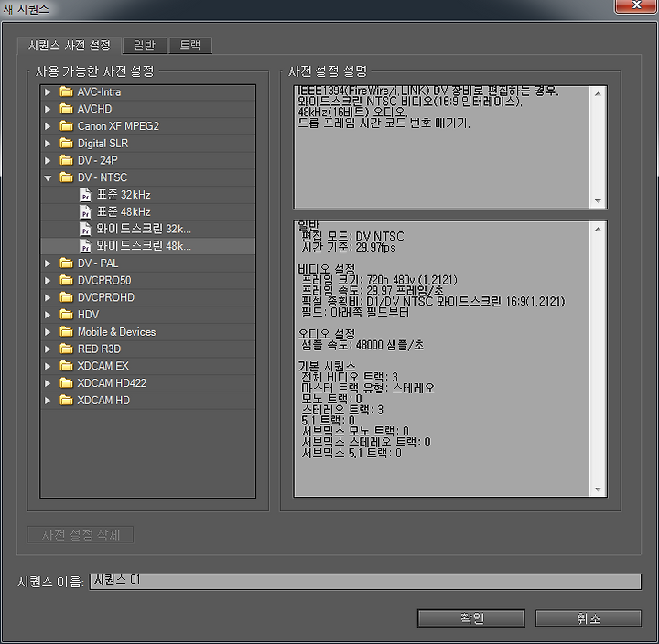Select the Canon XF MPEG2 label
This screenshot has height=644, width=659.
click(118, 126)
